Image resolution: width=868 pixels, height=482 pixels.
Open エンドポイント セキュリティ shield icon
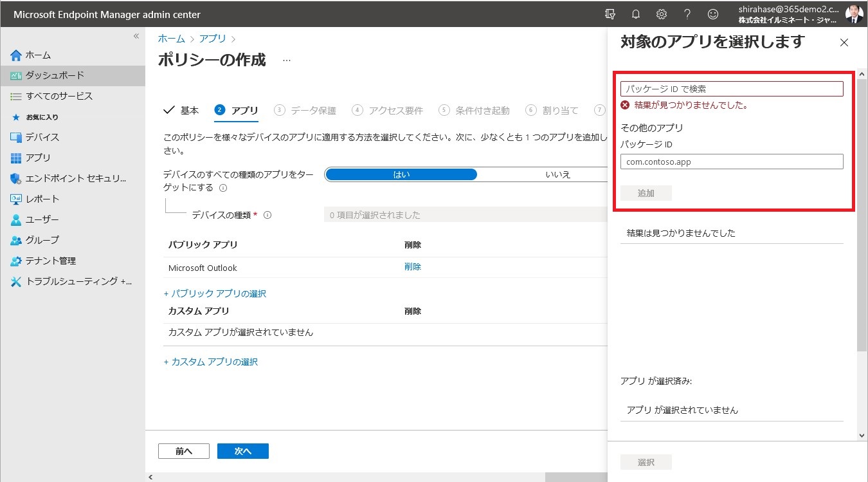coord(16,178)
